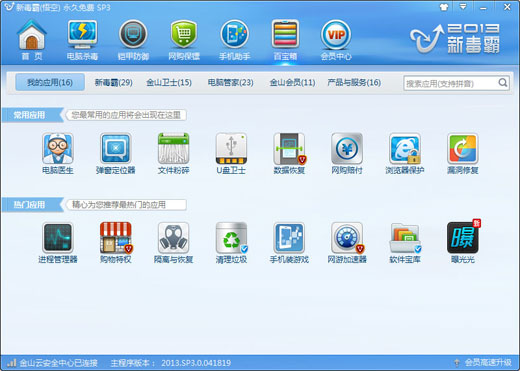This screenshot has height=371, width=520.
Task: Launch 网购赔付 shopping compensation app
Action: pos(347,154)
